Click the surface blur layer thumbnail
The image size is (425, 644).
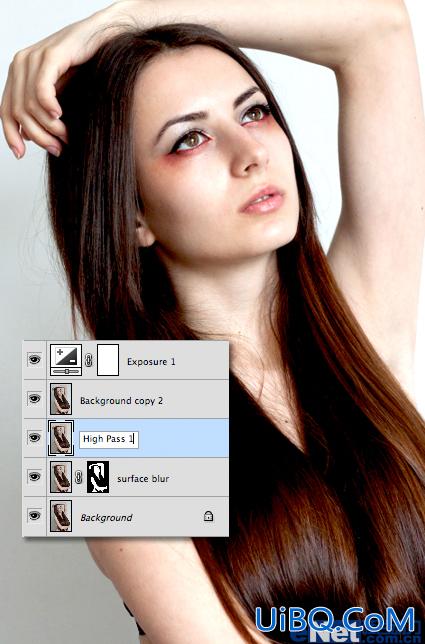[61, 477]
